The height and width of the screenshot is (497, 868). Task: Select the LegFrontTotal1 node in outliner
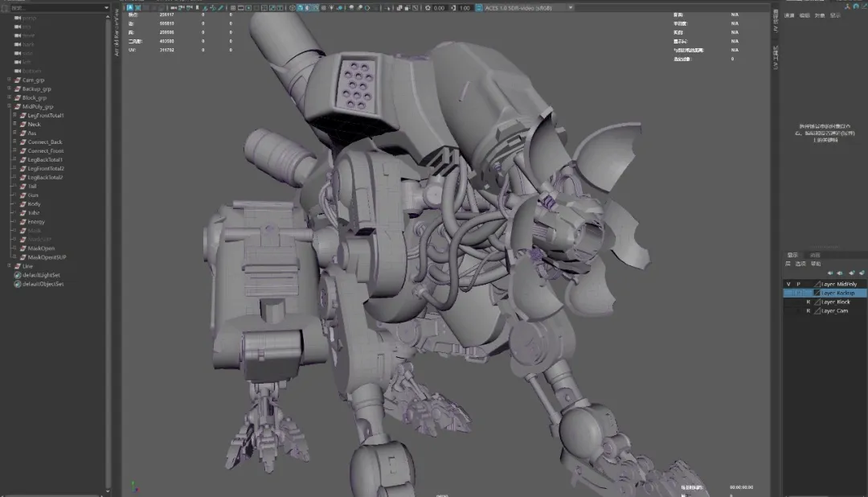pyautogui.click(x=45, y=115)
